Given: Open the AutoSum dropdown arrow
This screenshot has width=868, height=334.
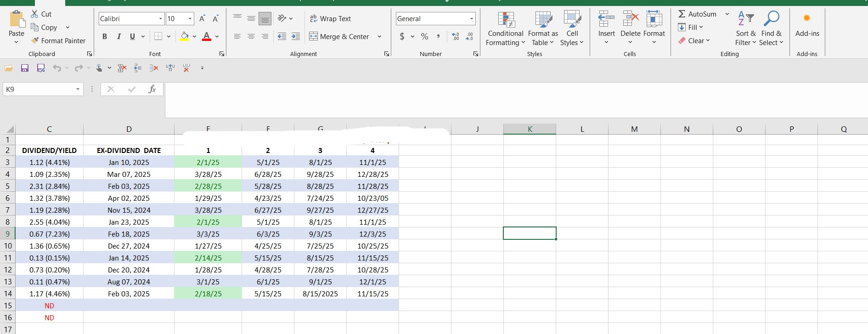Looking at the screenshot, I should point(727,14).
